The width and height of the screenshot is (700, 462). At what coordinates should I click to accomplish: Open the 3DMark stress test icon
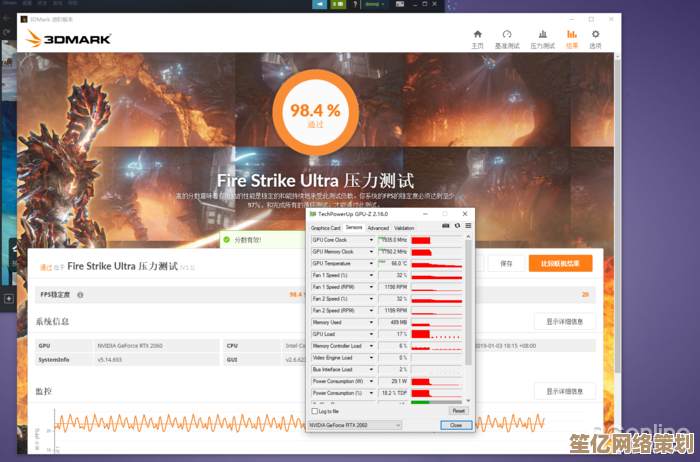click(542, 34)
